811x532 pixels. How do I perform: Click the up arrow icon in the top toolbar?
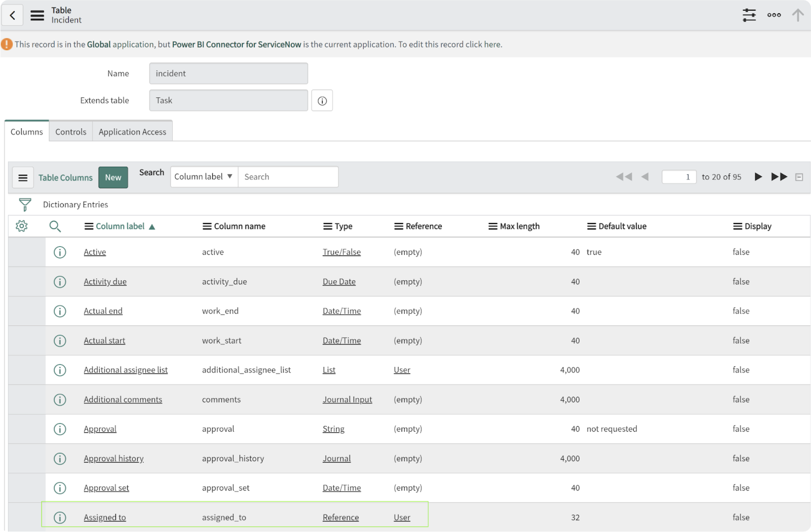(798, 15)
